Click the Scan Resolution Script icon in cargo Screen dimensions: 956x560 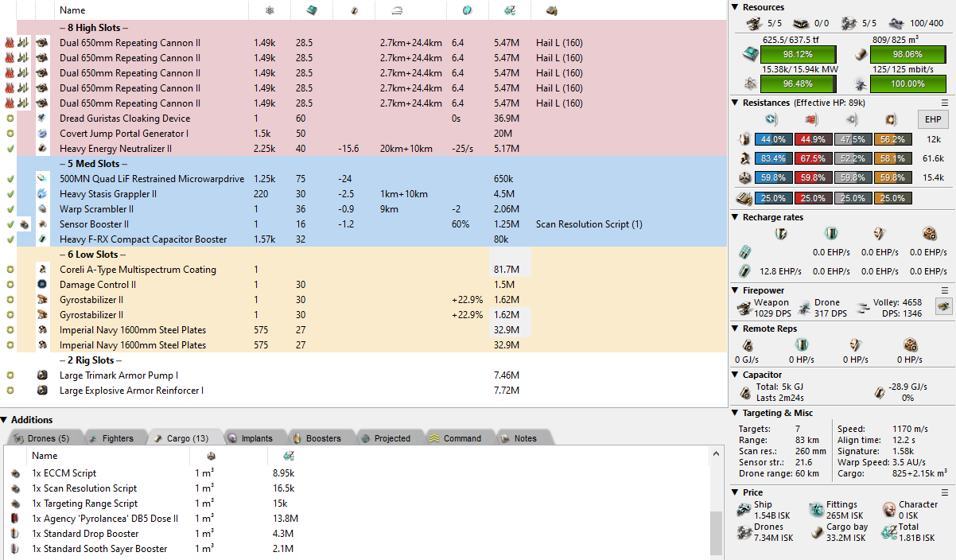(x=16, y=488)
